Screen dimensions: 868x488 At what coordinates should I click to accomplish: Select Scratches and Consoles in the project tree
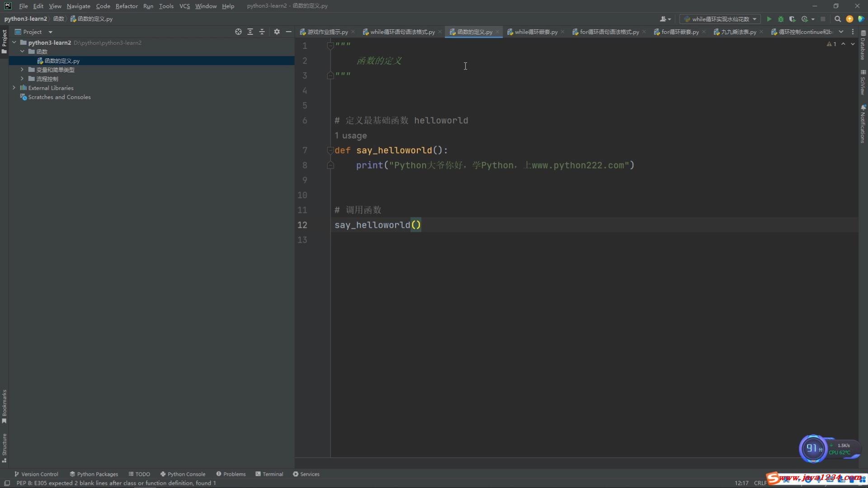59,97
